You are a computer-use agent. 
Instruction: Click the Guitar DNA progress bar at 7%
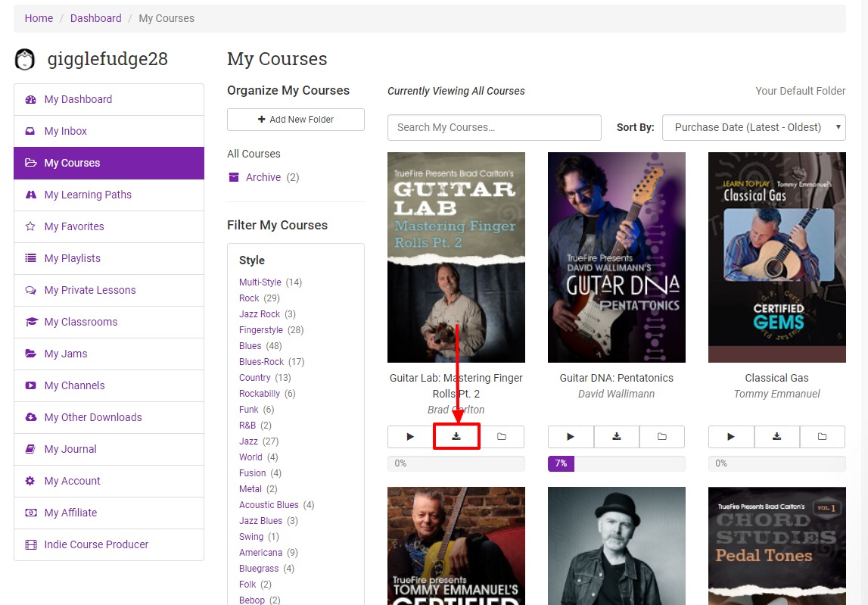[x=616, y=463]
